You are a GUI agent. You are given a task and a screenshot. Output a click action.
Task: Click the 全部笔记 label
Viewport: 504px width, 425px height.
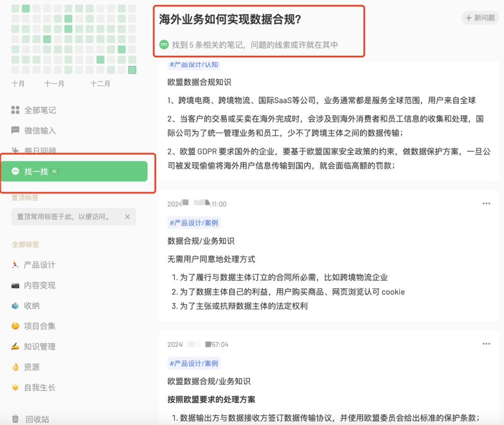point(40,110)
